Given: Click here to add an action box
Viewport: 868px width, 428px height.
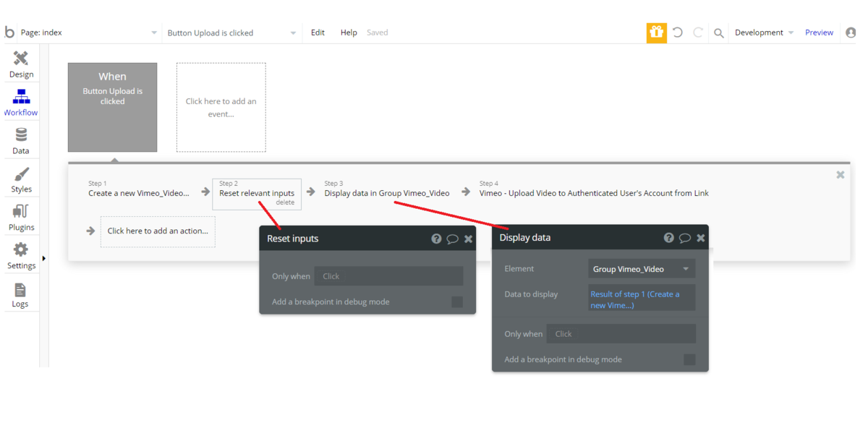Looking at the screenshot, I should click(x=158, y=231).
